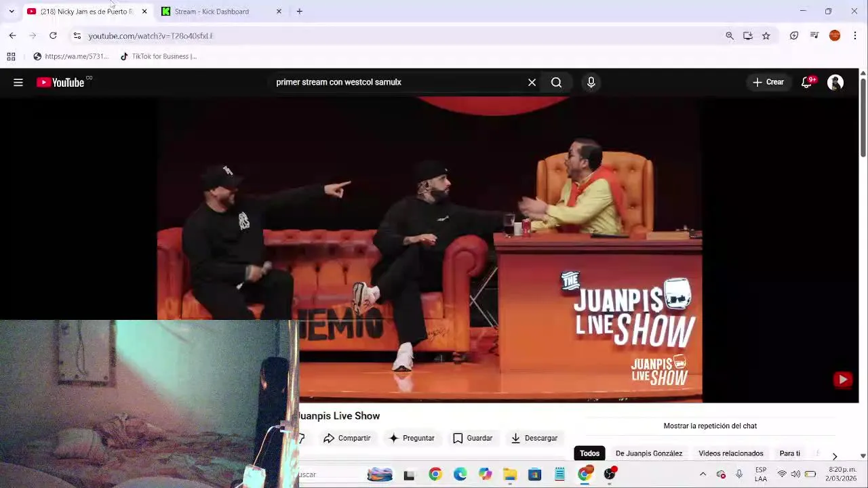The height and width of the screenshot is (488, 868).
Task: Open site information icon in address bar
Action: tap(77, 35)
